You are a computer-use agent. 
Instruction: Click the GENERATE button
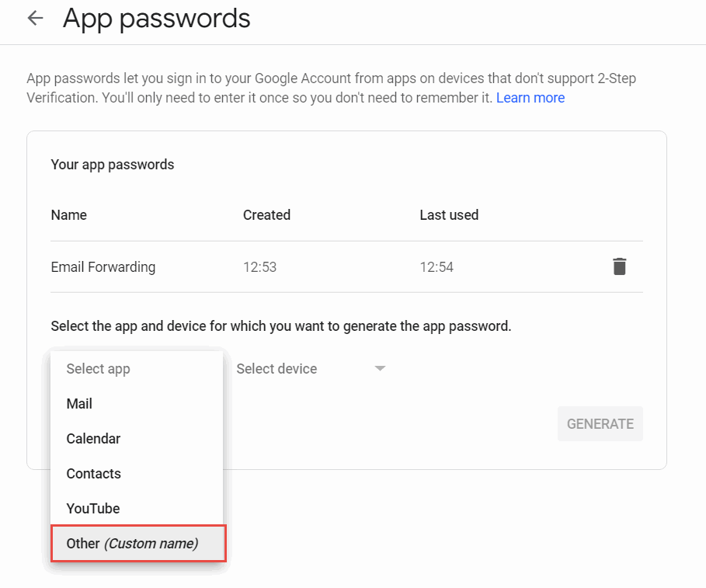600,423
